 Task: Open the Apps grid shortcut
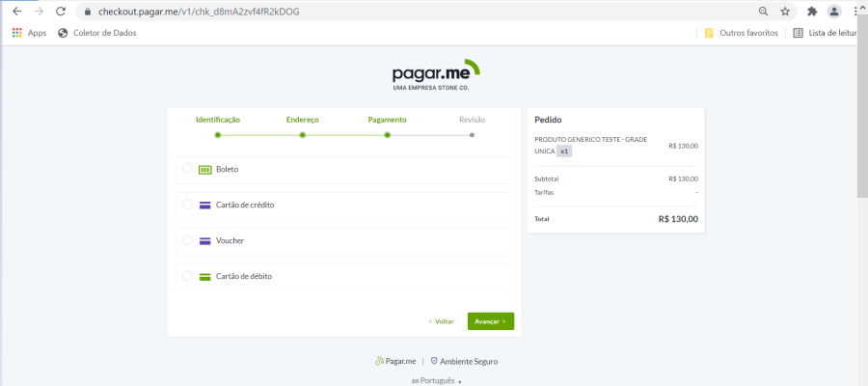tap(29, 33)
